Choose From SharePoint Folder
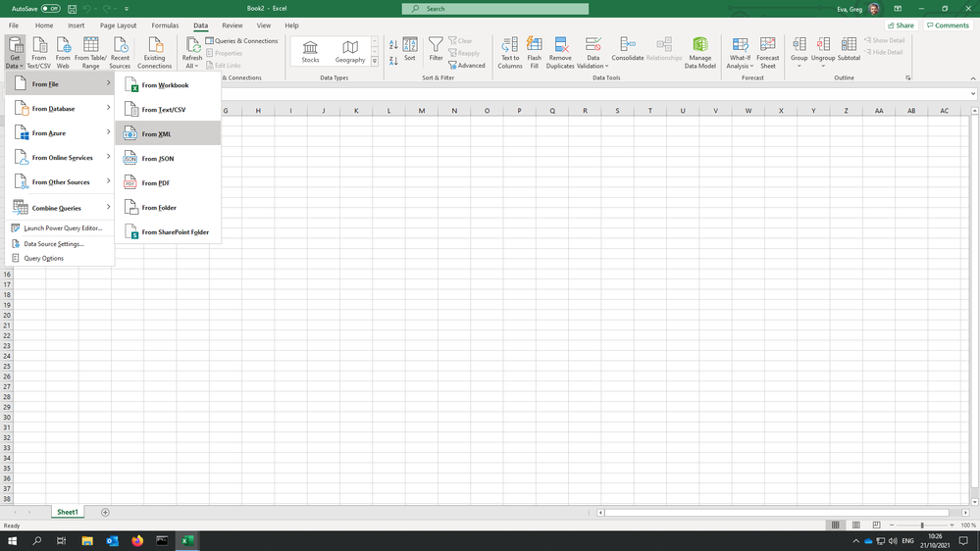Image resolution: width=980 pixels, height=551 pixels. 168,231
